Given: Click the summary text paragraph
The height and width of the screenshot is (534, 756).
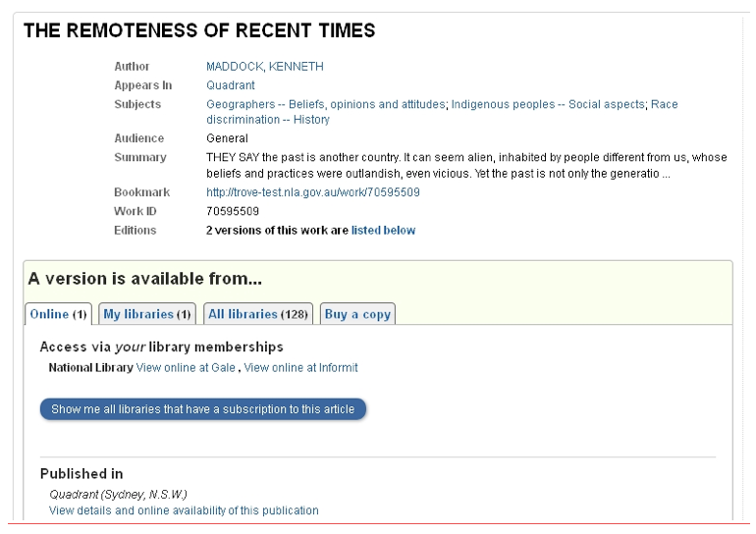Looking at the screenshot, I should click(466, 165).
